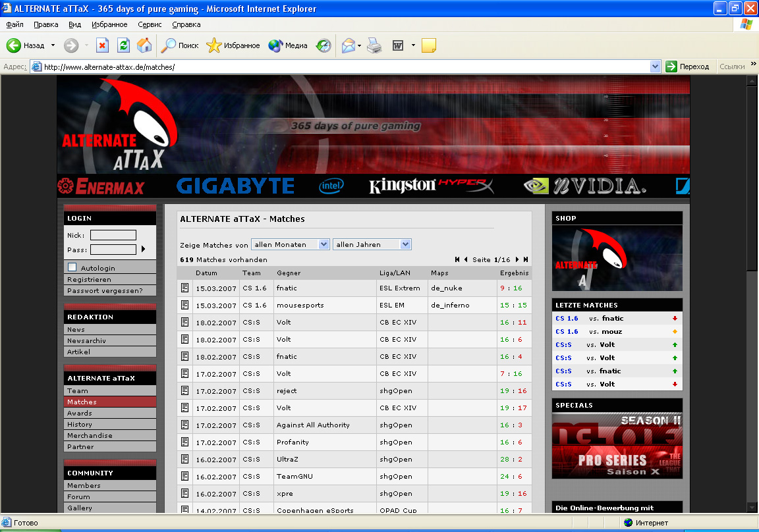Open the Awards sidebar link

[x=80, y=413]
